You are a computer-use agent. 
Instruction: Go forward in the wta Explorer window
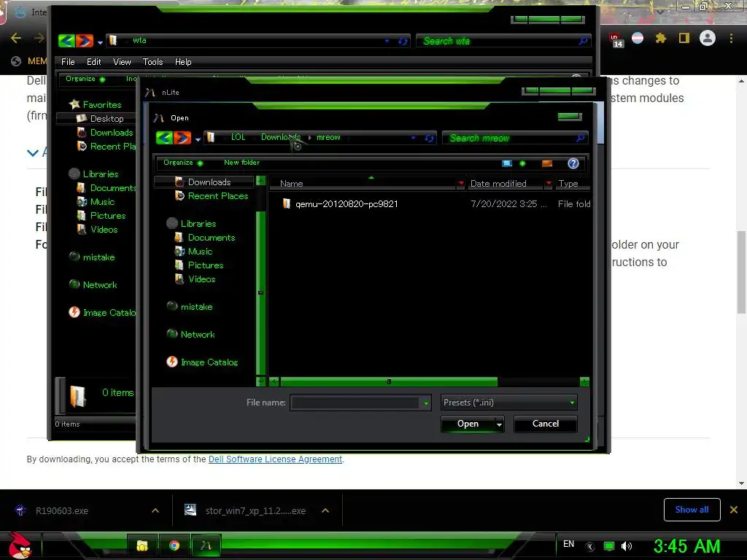(85, 41)
